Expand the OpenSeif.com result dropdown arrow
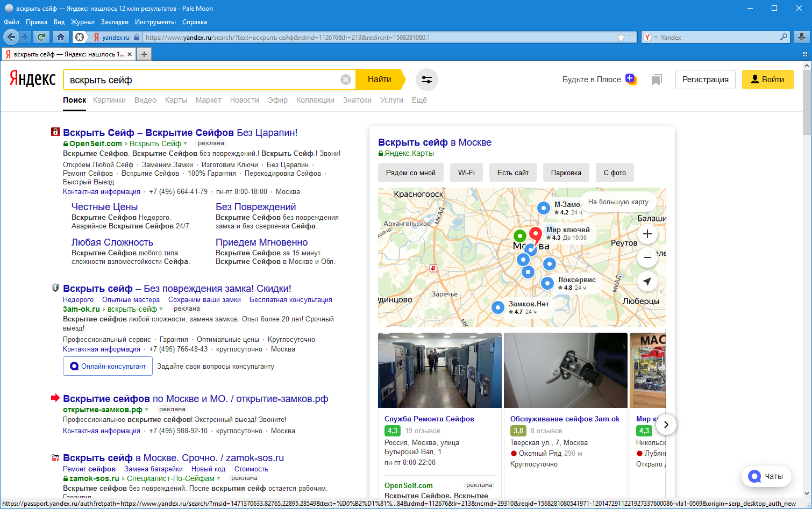The image size is (812, 509). tap(186, 144)
